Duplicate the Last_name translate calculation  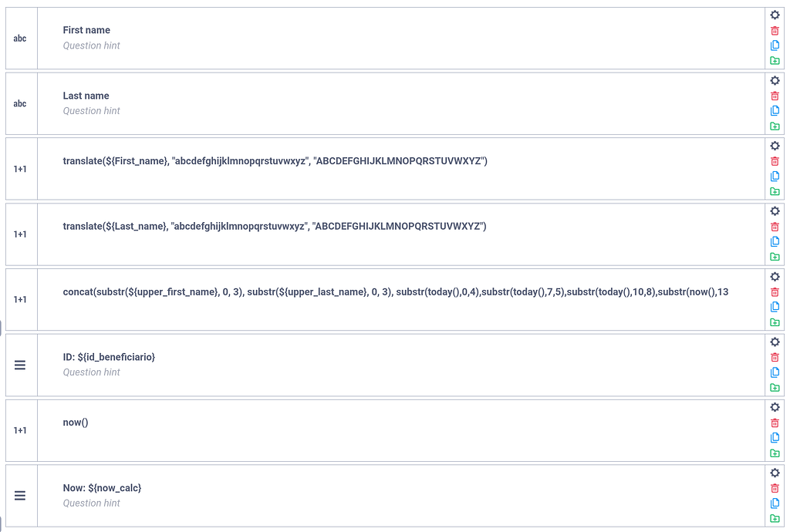[x=775, y=241]
